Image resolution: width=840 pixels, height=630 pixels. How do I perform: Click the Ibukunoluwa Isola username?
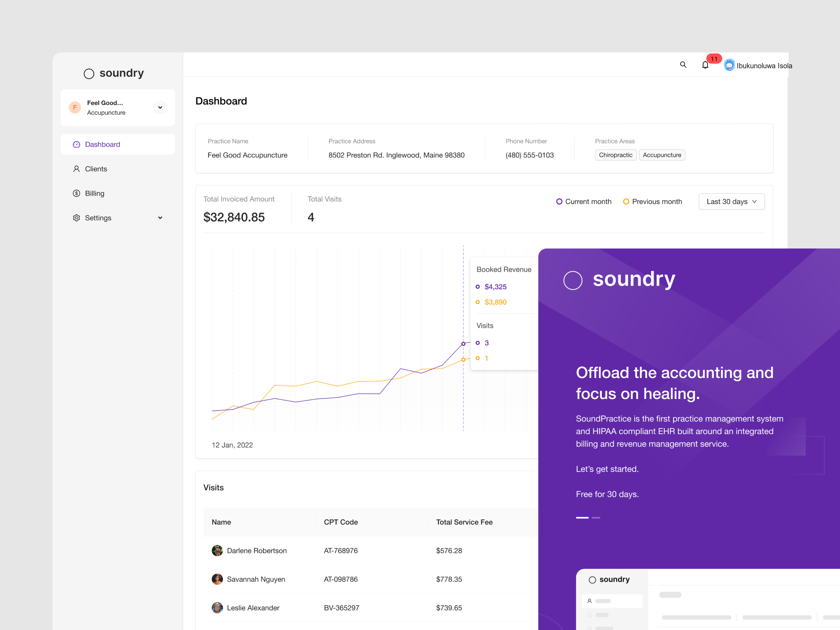tap(764, 66)
